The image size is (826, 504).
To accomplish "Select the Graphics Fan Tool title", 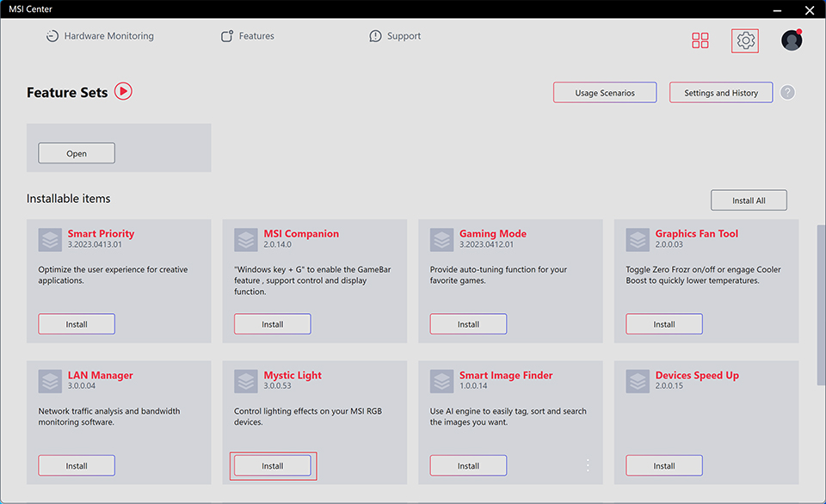I will click(696, 233).
